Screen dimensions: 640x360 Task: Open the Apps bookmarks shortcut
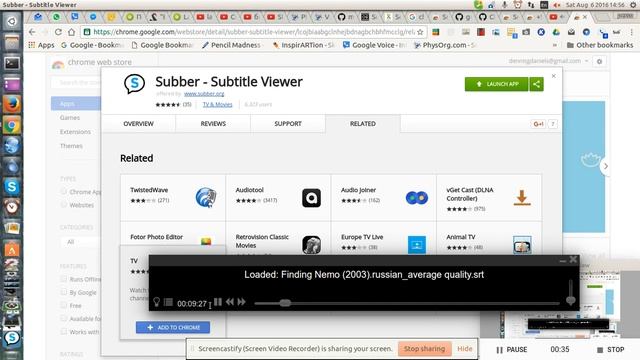(41, 45)
